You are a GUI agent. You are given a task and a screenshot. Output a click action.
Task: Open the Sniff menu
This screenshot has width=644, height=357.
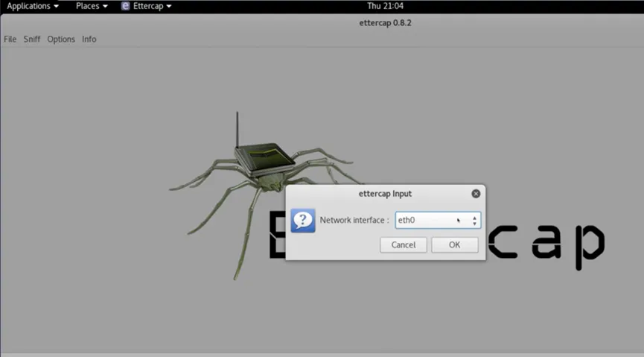(31, 39)
